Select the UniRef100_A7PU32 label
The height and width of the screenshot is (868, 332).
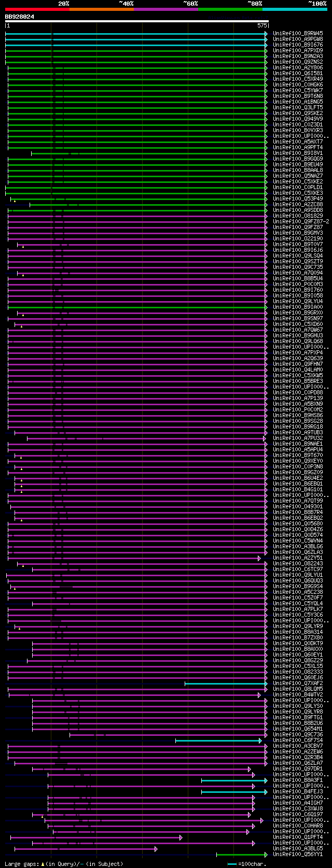pyautogui.click(x=298, y=438)
